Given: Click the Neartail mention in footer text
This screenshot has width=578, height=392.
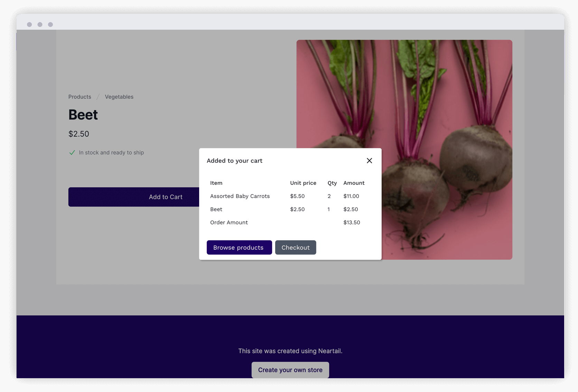Looking at the screenshot, I should pyautogui.click(x=330, y=351).
